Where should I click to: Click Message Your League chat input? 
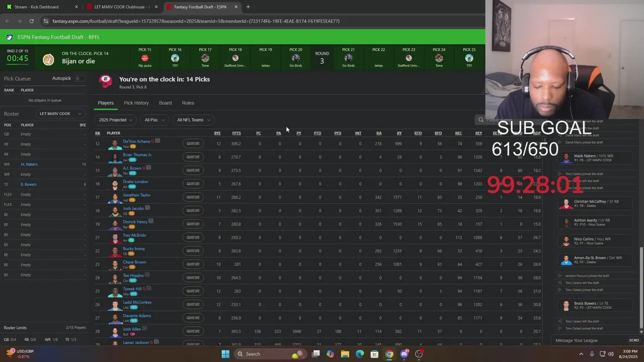pyautogui.click(x=590, y=340)
